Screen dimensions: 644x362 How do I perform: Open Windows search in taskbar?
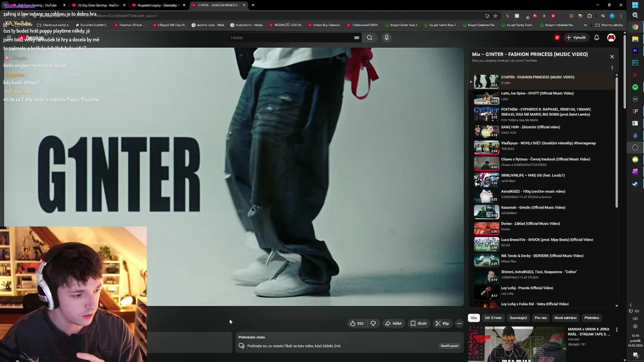tap(635, 16)
